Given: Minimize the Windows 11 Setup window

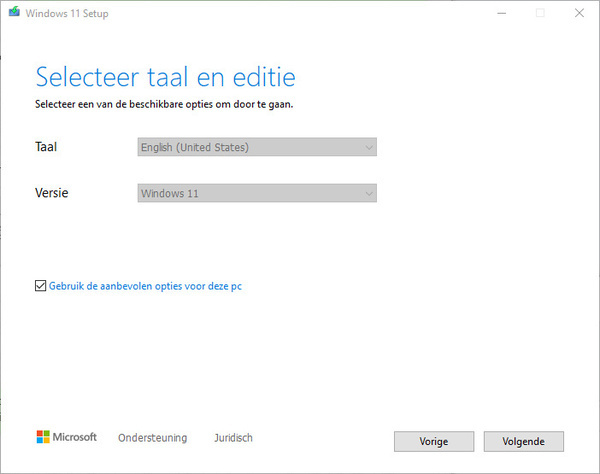Looking at the screenshot, I should pos(502,13).
